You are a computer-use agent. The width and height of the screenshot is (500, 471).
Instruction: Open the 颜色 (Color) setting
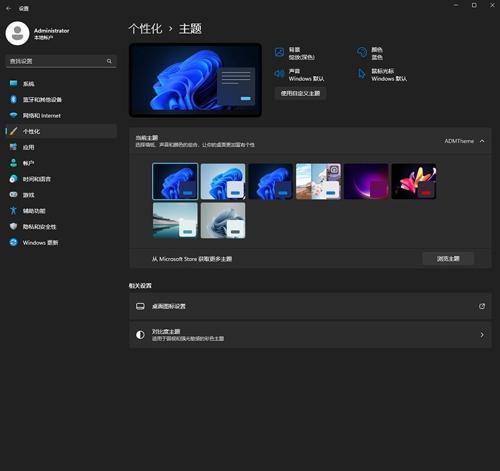[370, 53]
